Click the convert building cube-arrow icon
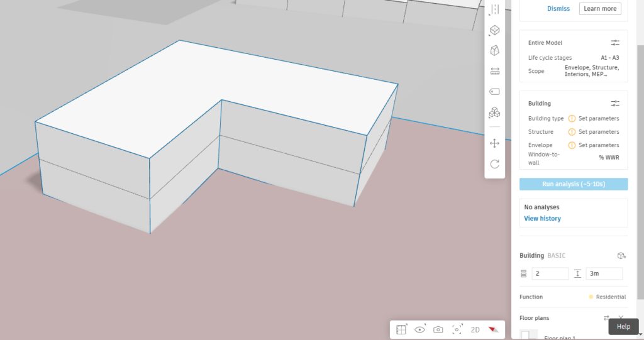Image resolution: width=644 pixels, height=340 pixels. coord(621,255)
